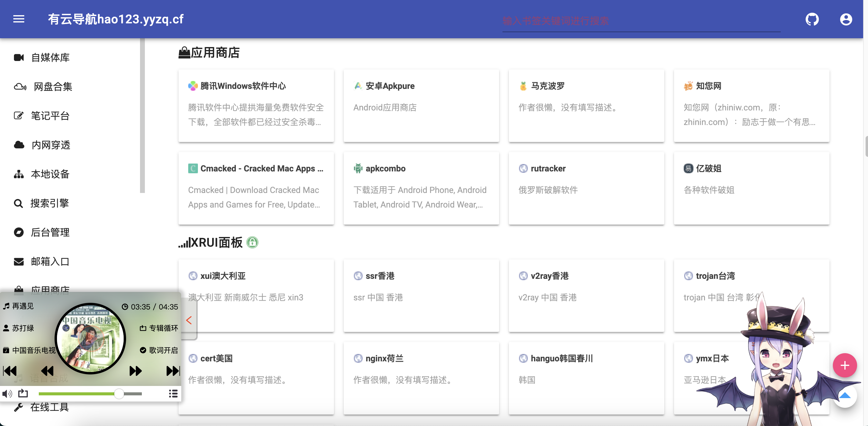The height and width of the screenshot is (426, 868).
Task: Toggle 专辑循环 loop mode
Action: 159,328
